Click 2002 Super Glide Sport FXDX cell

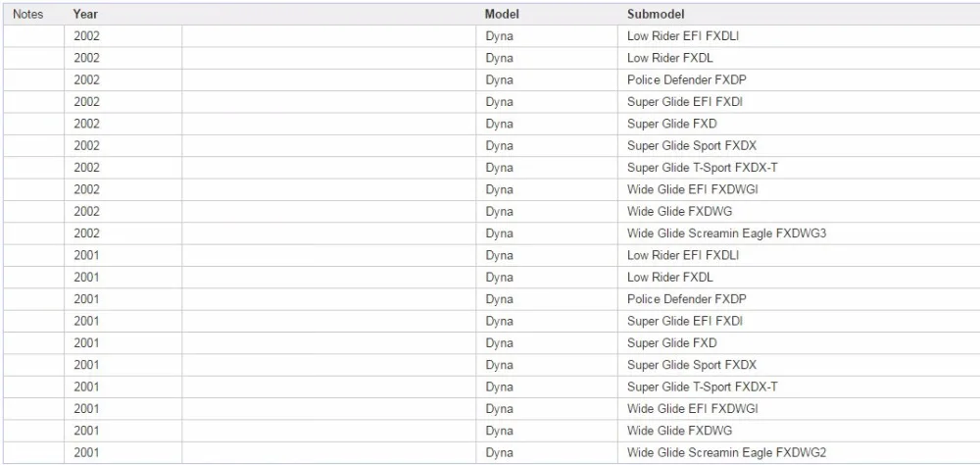click(692, 146)
